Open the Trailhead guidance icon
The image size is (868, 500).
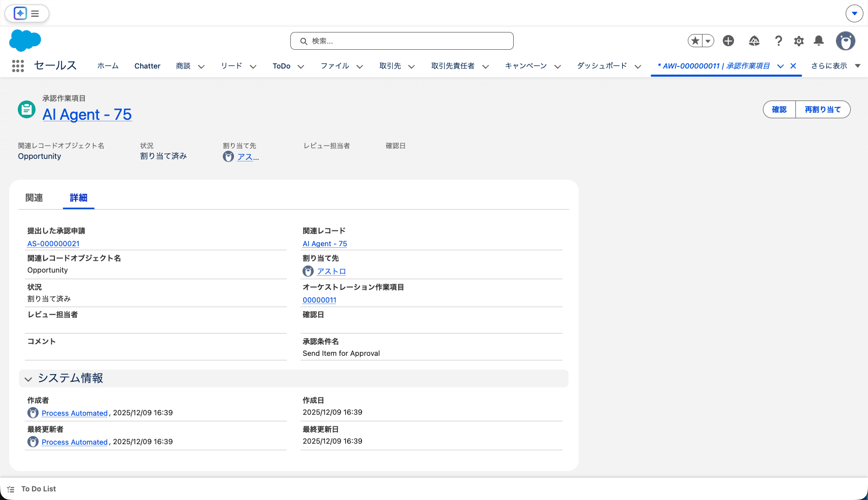(754, 41)
